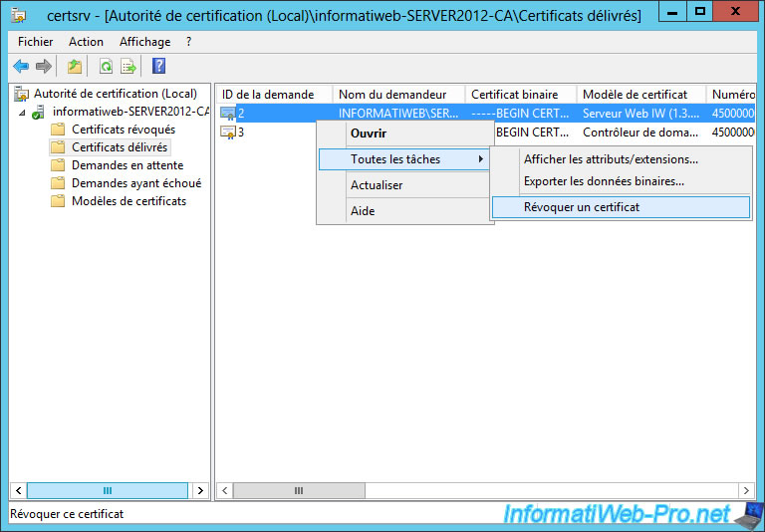Image resolution: width=765 pixels, height=532 pixels.
Task: Click the Up one level folder icon
Action: [75, 67]
